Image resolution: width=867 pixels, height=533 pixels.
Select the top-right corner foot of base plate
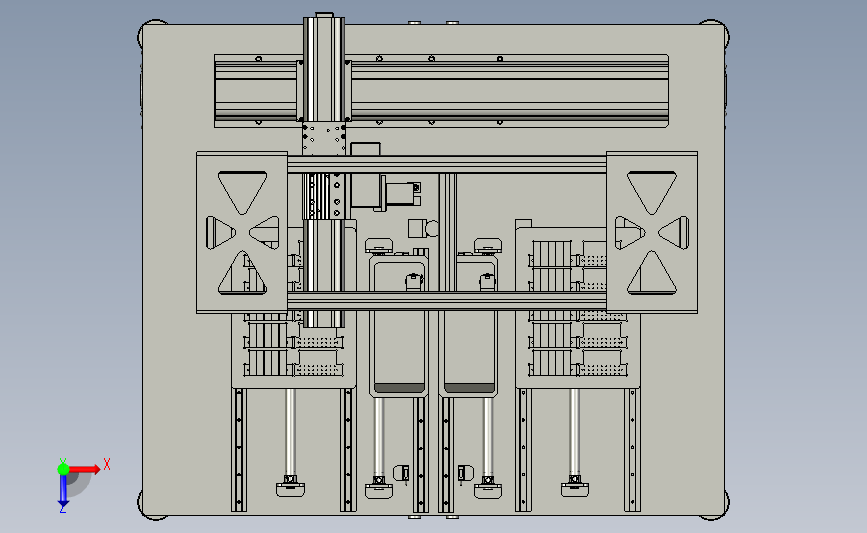point(718,32)
